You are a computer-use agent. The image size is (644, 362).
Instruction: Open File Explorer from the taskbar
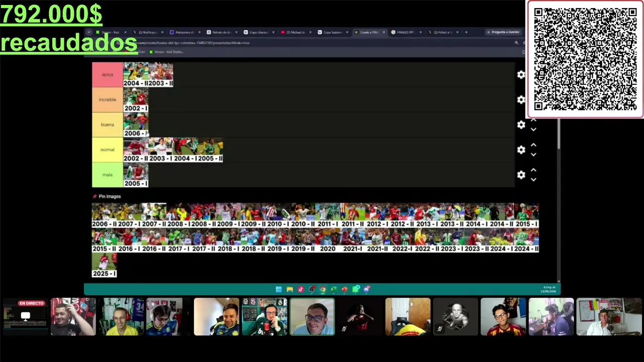(289, 289)
